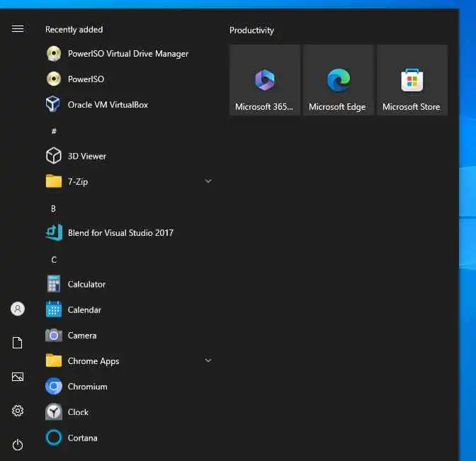Screen dimensions: 476x461
Task: Open the Microsoft Edge tile
Action: click(x=339, y=80)
